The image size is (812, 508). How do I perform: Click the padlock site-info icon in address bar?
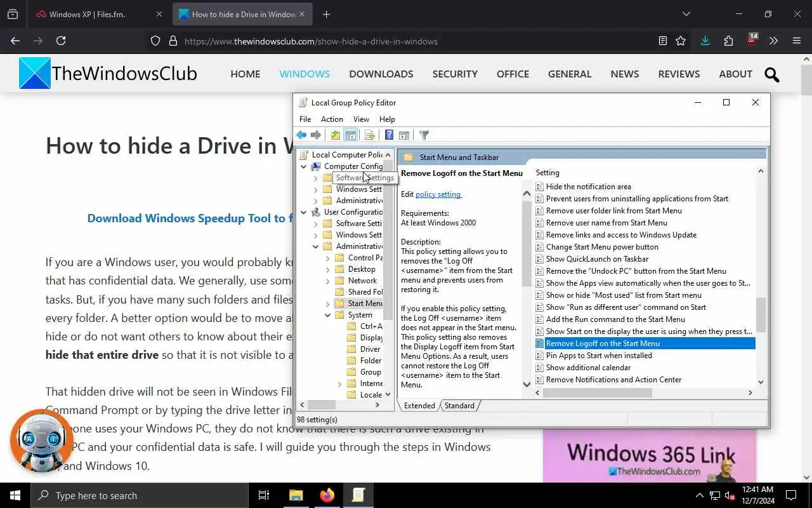tap(173, 41)
